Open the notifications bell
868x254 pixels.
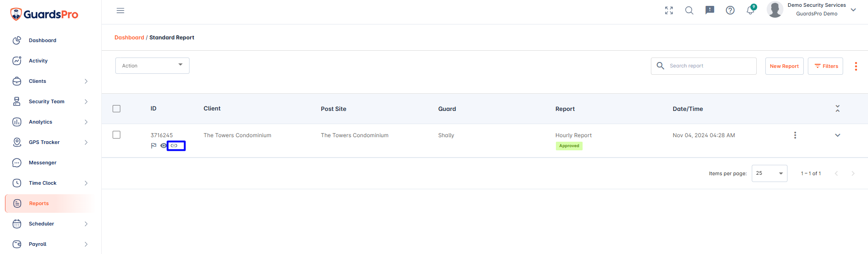click(x=750, y=10)
